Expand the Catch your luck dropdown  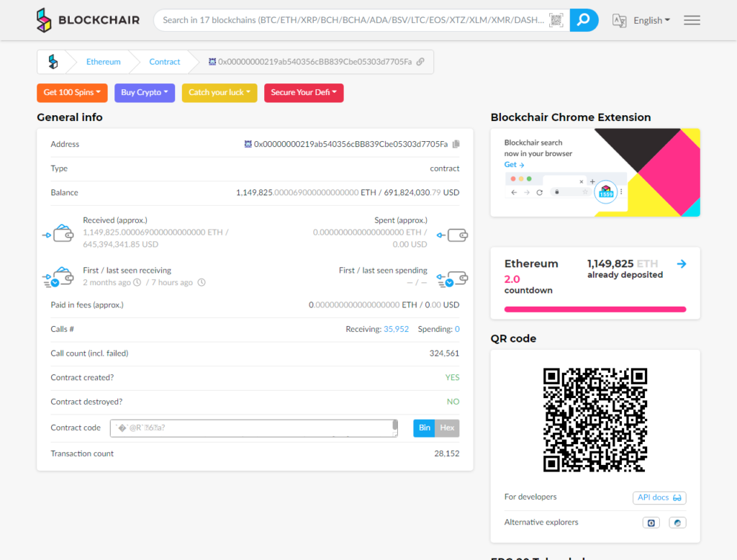(220, 93)
